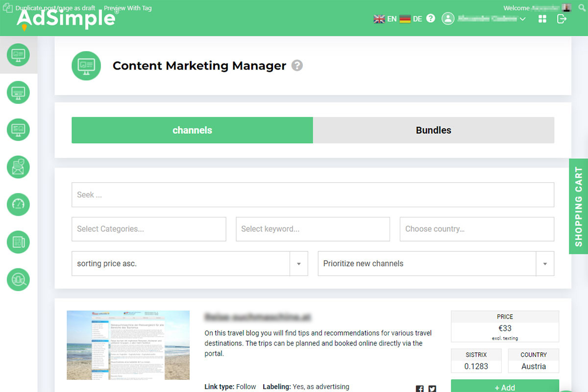Screen dimensions: 588x392
Task: Click the second sidebar monitor icon
Action: pos(18,92)
